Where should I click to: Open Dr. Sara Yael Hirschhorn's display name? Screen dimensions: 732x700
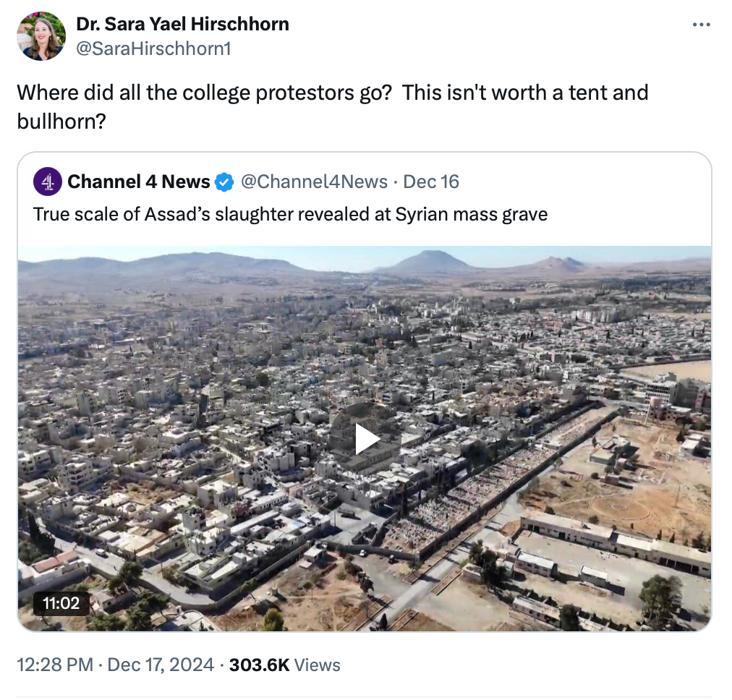click(182, 24)
